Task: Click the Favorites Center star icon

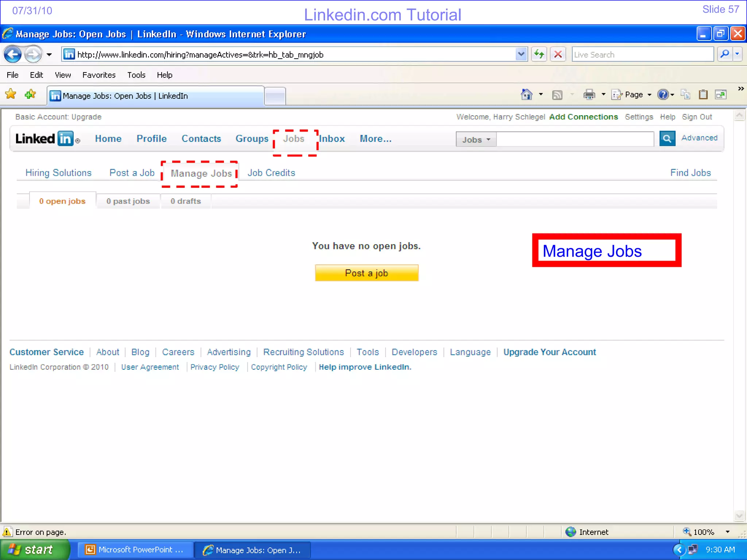Action: point(11,94)
